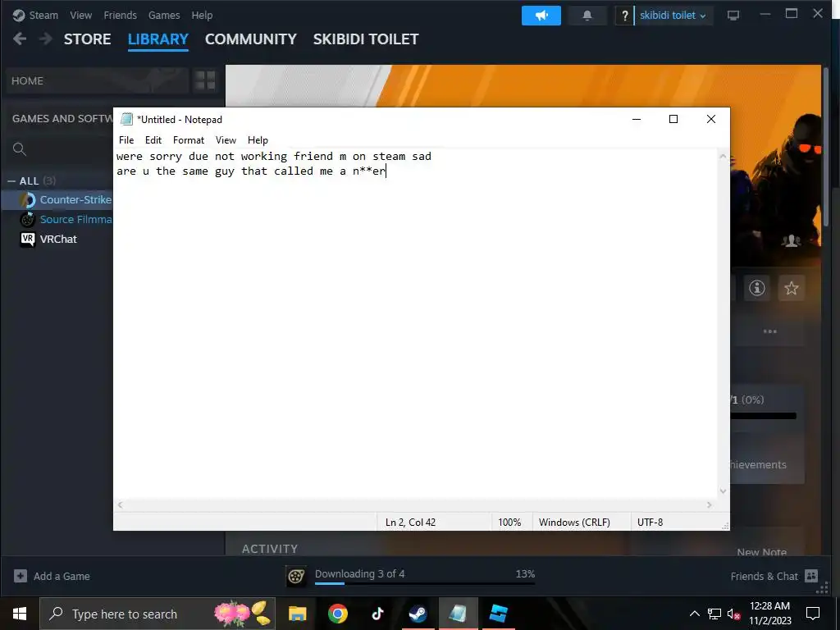Viewport: 840px width, 630px height.
Task: Open Windows Start menu
Action: click(20, 614)
